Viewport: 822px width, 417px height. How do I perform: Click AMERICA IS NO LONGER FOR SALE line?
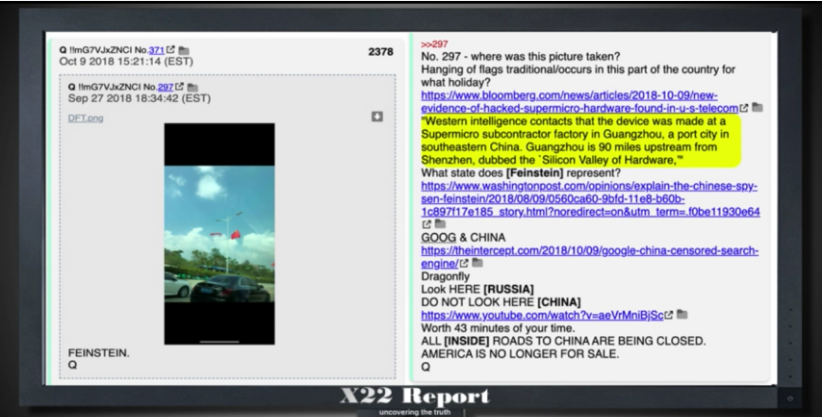pos(520,354)
